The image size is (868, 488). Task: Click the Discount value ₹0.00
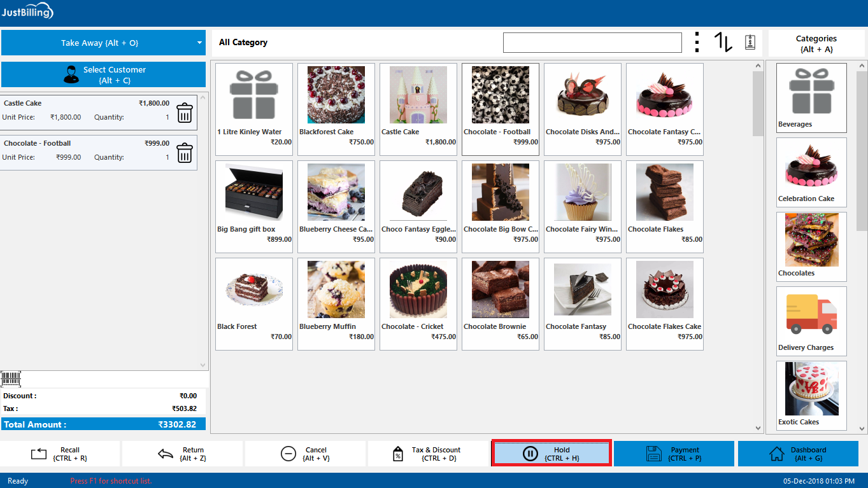[188, 396]
